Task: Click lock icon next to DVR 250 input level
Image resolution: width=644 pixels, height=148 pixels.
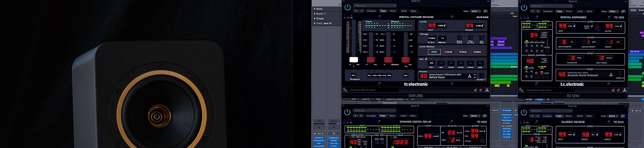Action: (x=445, y=26)
